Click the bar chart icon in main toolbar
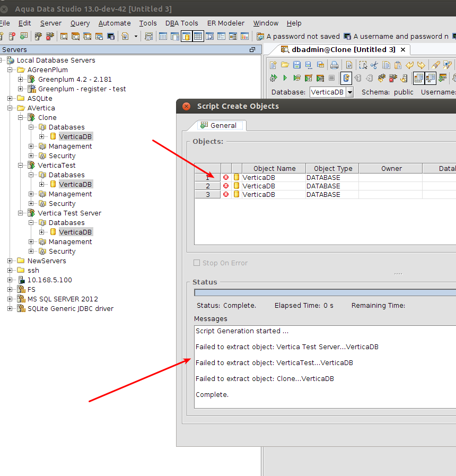 (x=244, y=37)
